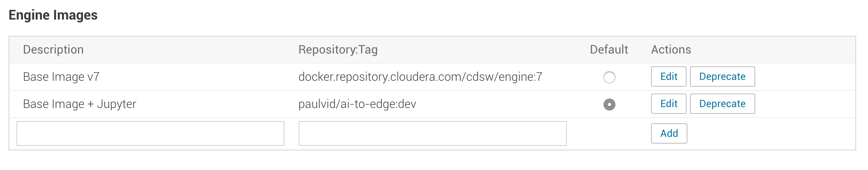The height and width of the screenshot is (170, 868).
Task: Click the paulvid/ai-to-edge:dev repository text
Action: (357, 104)
